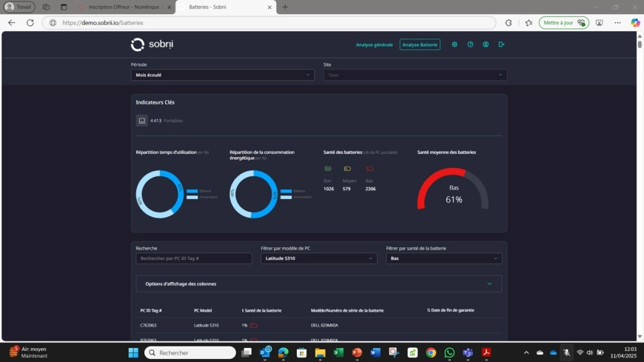
Task: Open the browser extensions icon
Action: (509, 23)
